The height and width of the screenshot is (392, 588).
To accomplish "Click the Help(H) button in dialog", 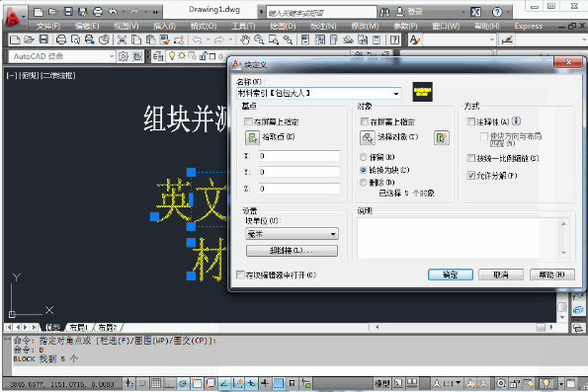I will point(552,274).
